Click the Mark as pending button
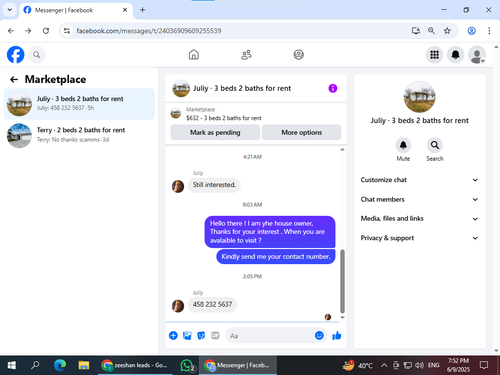500x375 pixels. (215, 132)
